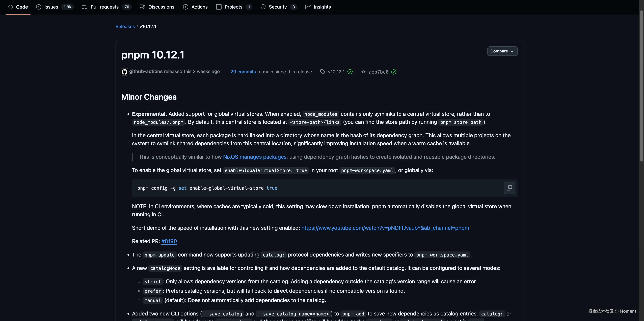
Task: Open the Actions tab
Action: point(199,7)
